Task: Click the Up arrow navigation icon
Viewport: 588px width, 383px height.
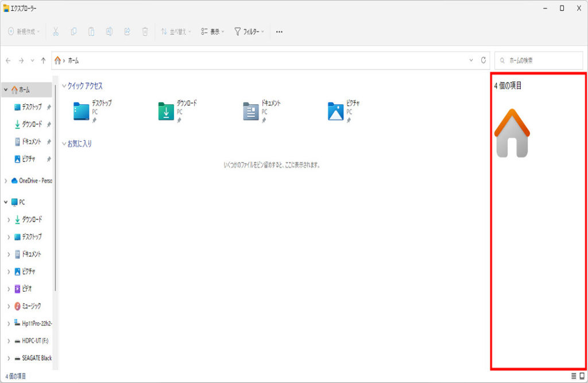Action: click(x=44, y=60)
